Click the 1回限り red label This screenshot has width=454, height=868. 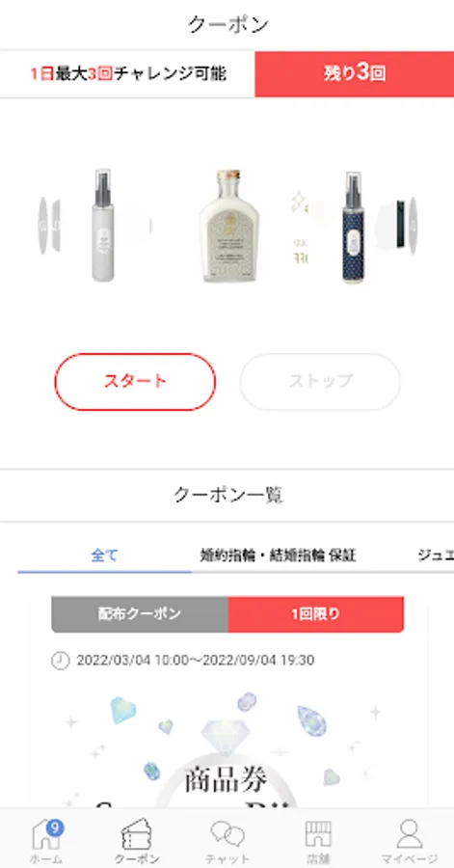point(316,614)
